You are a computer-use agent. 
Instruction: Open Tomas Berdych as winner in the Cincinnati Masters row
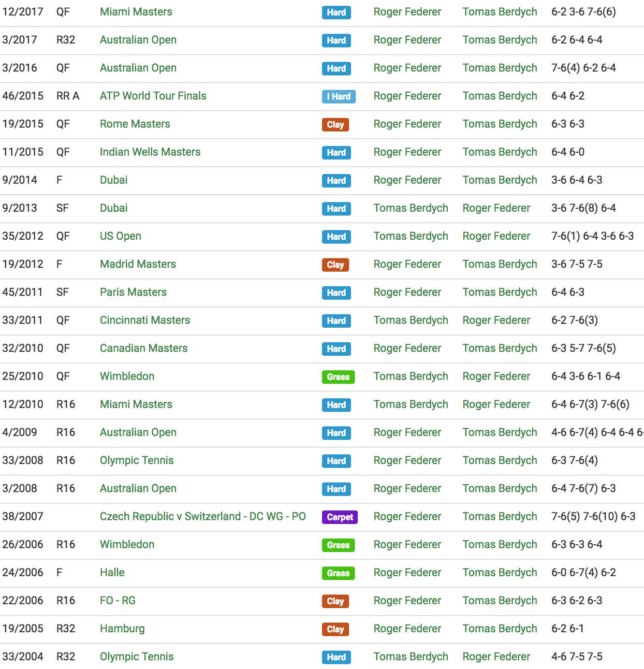point(410,320)
